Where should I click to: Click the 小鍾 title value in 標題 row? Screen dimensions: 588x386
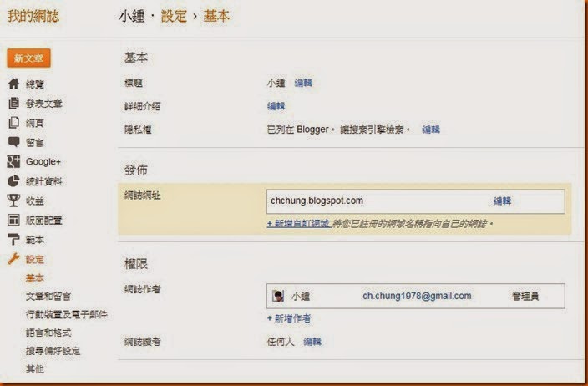[276, 83]
